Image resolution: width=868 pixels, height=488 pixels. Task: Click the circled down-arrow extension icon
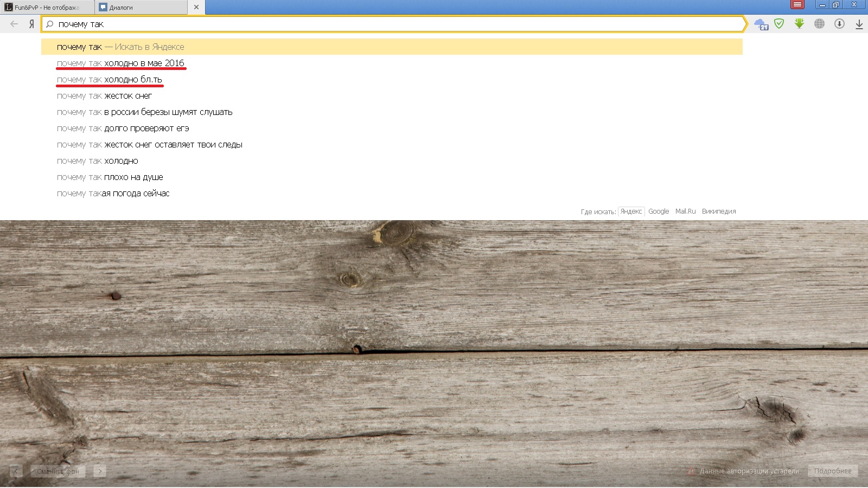tap(839, 24)
